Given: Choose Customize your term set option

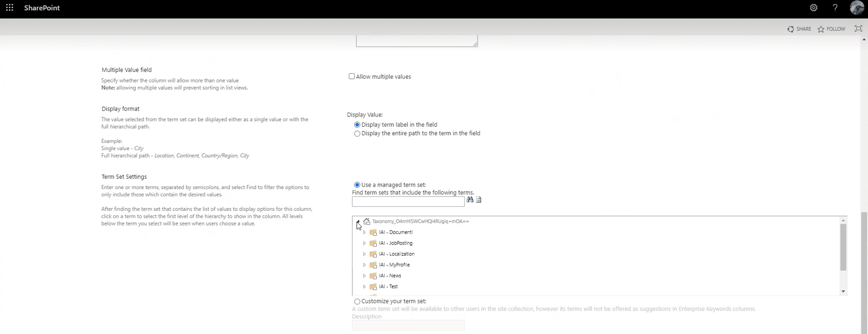Looking at the screenshot, I should point(357,301).
